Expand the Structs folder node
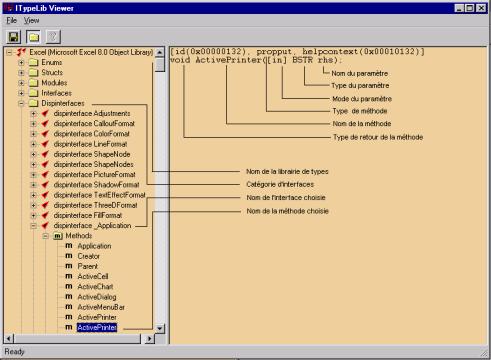The image size is (491, 360). click(21, 73)
